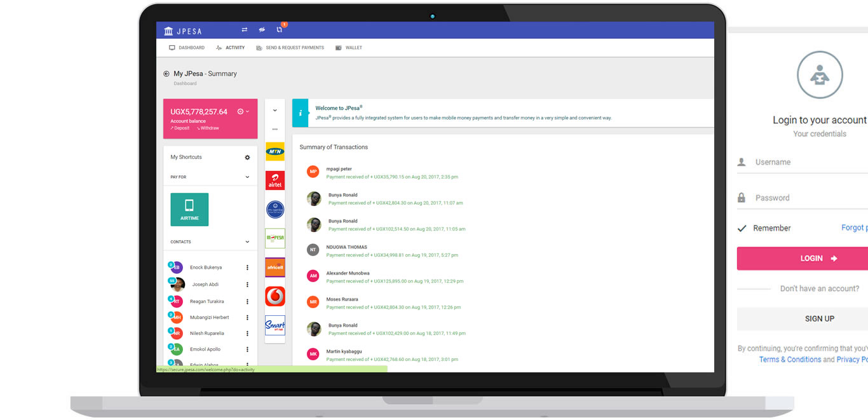Viewport: 868px width, 420px height.
Task: Click the login page user avatar icon
Action: [x=820, y=76]
